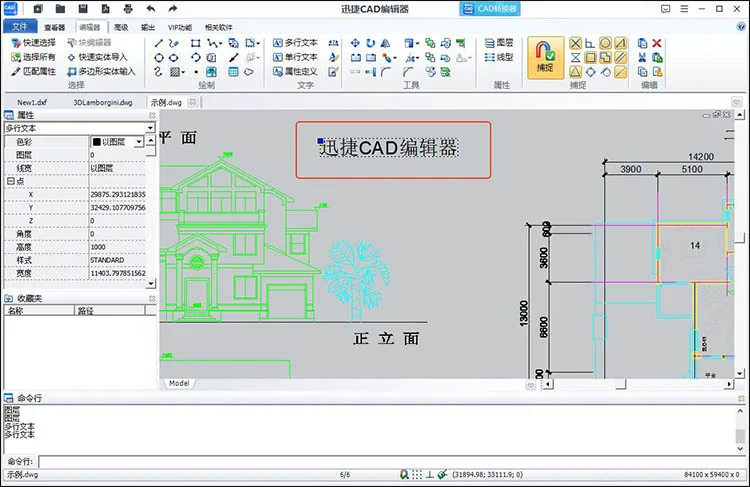
Task: Click the red X delete icon
Action: [x=657, y=44]
